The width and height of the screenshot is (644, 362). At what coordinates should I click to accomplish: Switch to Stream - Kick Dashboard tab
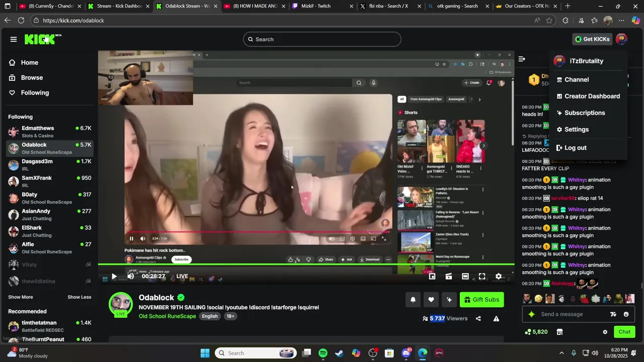click(119, 6)
